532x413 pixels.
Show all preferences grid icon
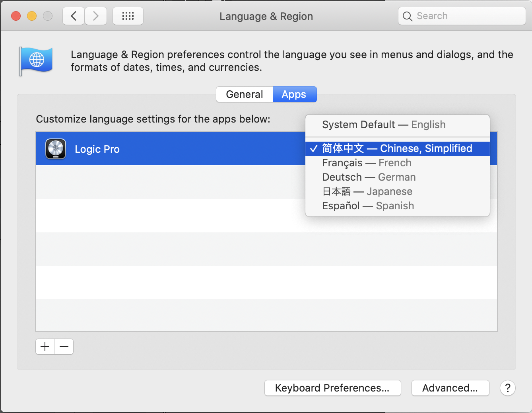tap(128, 16)
